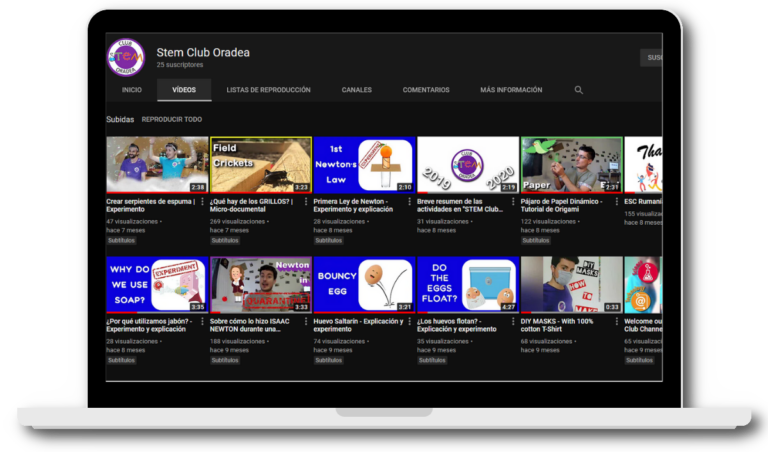Viewport: 768px width, 452px height.
Task: Open three-dot menu for '¿Qué hay de los GRILLOS?'
Action: (306, 201)
